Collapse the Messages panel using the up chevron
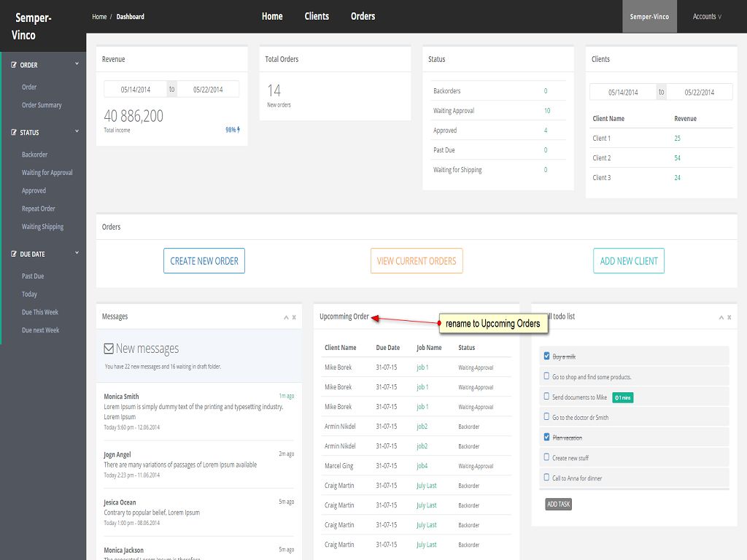 coord(286,317)
